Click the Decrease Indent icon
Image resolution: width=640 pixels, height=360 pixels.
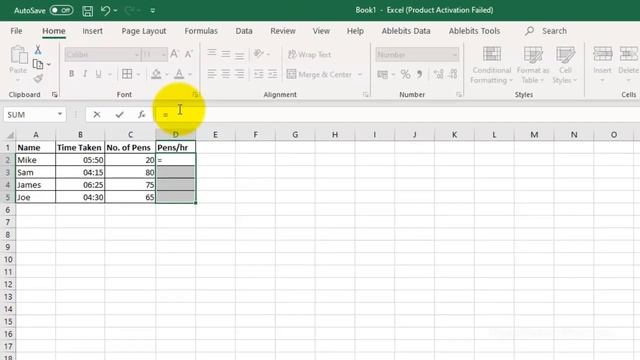(x=258, y=74)
